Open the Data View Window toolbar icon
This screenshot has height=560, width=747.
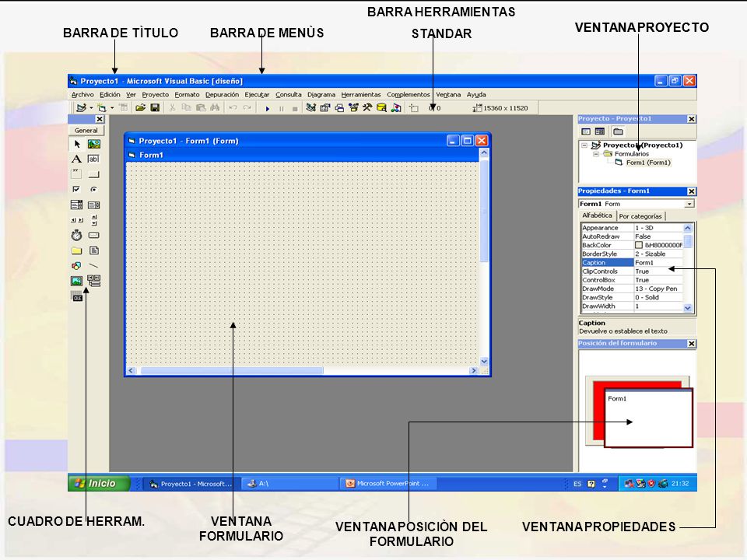pyautogui.click(x=381, y=108)
